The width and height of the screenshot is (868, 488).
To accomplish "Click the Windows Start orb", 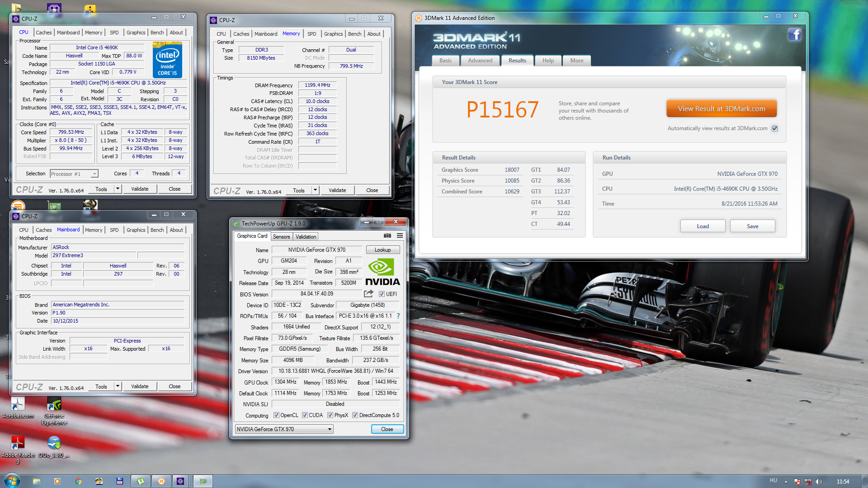I will pos(12,481).
